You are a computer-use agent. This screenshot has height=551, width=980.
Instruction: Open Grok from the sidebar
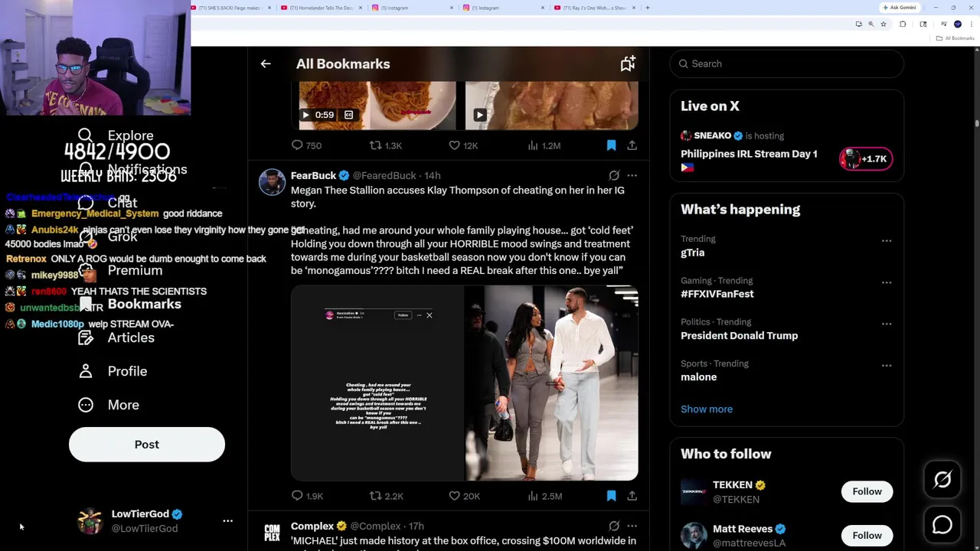(108, 236)
